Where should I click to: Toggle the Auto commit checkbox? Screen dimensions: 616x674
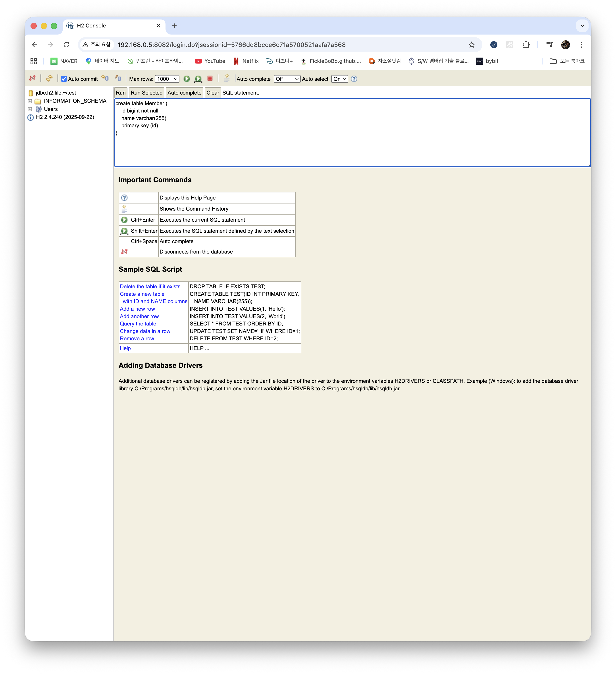tap(64, 79)
